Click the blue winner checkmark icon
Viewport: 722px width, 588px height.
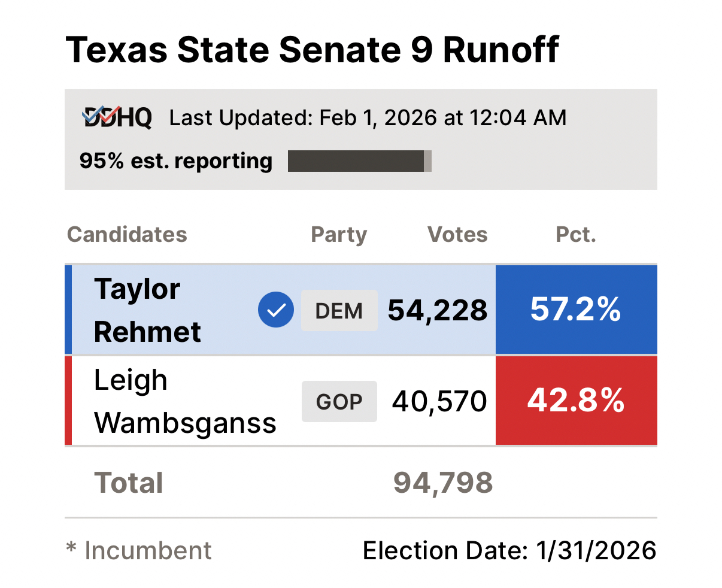pos(276,310)
